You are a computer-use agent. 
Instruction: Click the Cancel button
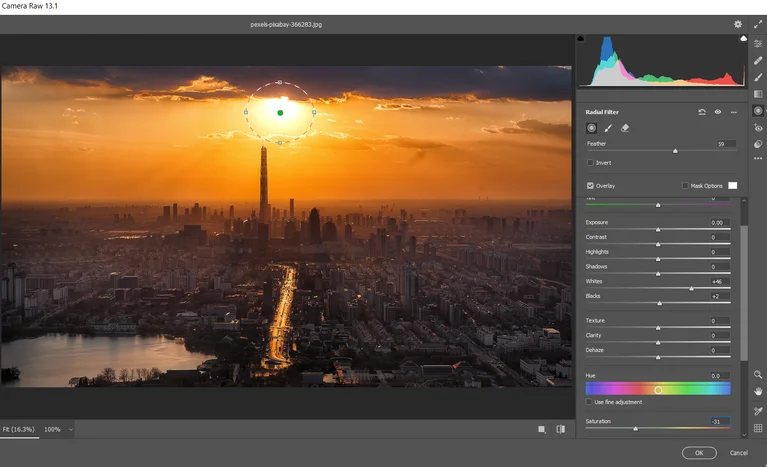pyautogui.click(x=738, y=453)
